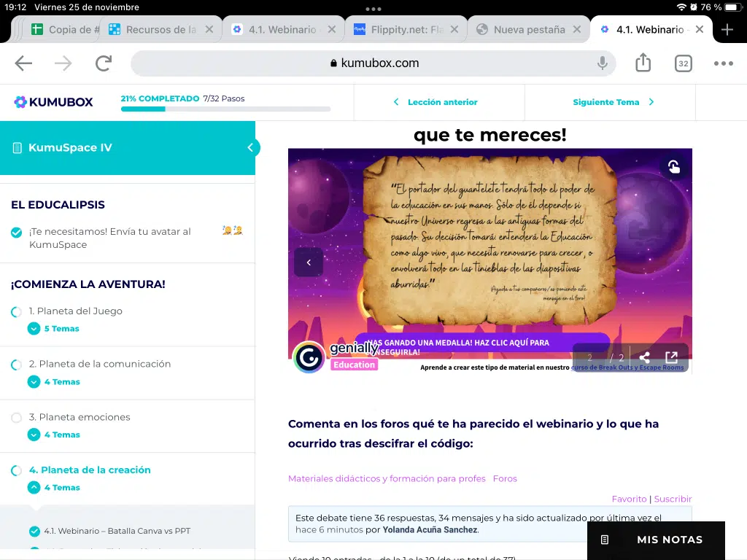Close the Recursos de la tab

209,29
